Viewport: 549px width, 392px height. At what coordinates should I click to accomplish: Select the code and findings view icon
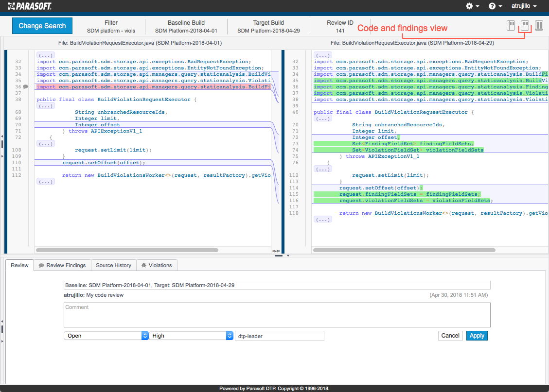[525, 26]
